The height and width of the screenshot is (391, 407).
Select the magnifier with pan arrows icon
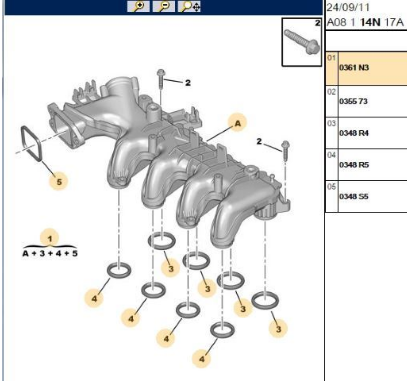coord(189,6)
